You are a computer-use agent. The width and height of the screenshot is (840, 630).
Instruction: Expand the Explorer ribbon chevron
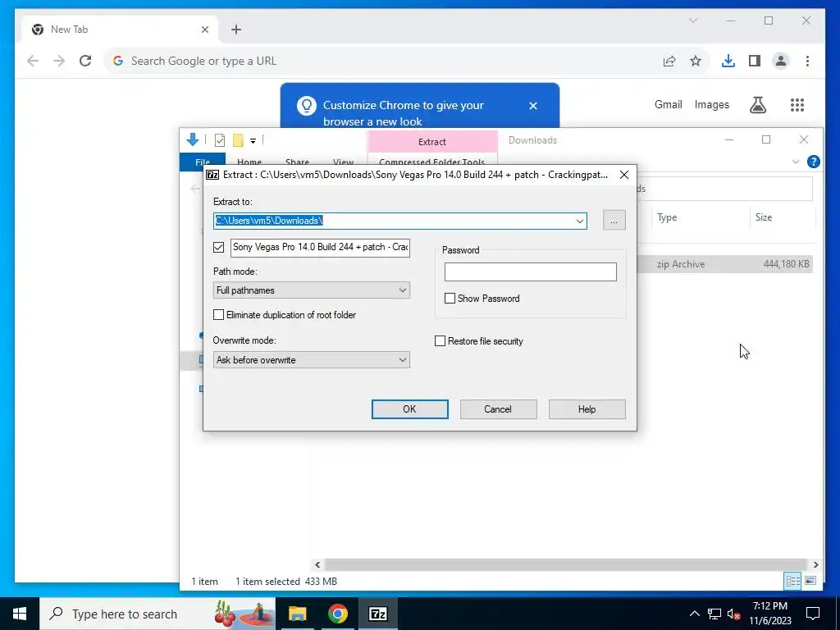(796, 162)
